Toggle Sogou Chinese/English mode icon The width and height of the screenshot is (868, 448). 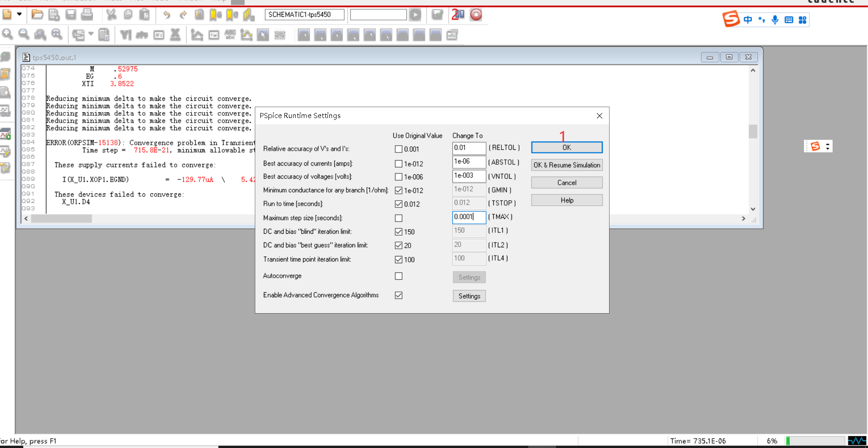point(748,20)
